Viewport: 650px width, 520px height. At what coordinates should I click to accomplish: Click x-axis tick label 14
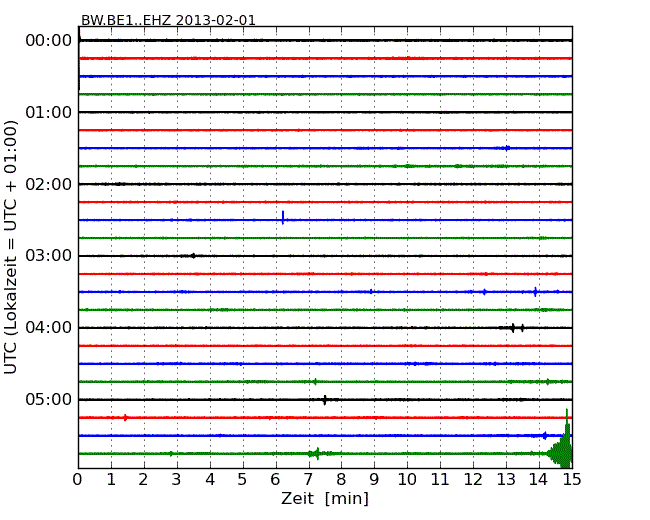[x=538, y=480]
